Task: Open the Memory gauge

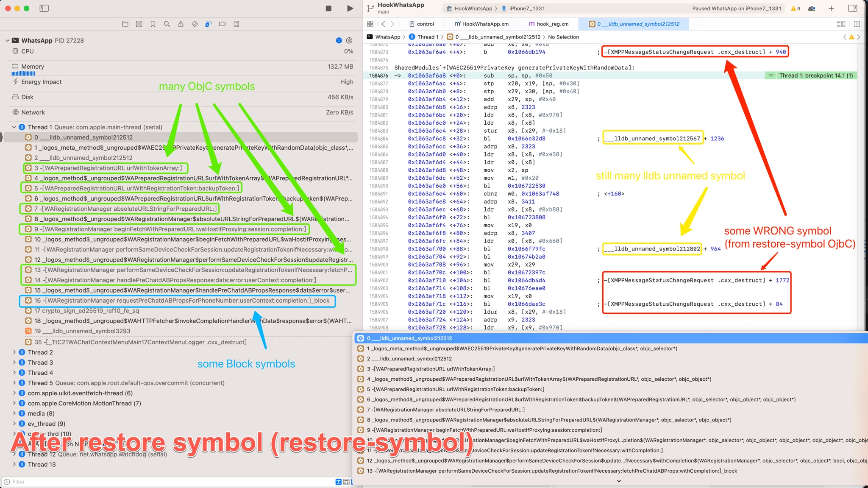Action: coord(182,69)
